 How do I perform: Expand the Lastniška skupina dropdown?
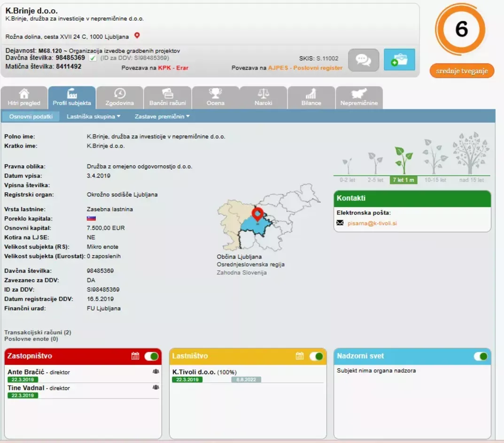pos(93,116)
